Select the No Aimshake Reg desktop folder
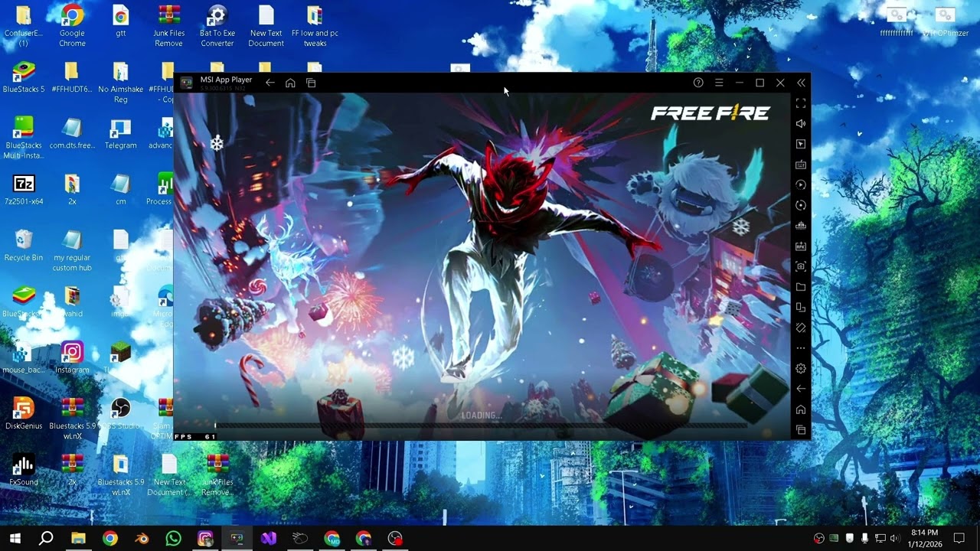Viewport: 980px width, 551px height. tap(121, 83)
